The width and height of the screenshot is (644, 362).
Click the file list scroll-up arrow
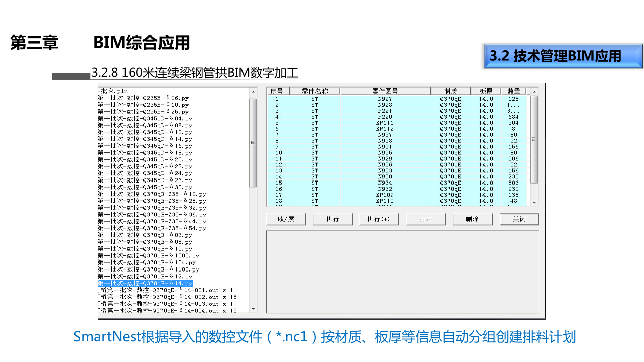point(253,92)
